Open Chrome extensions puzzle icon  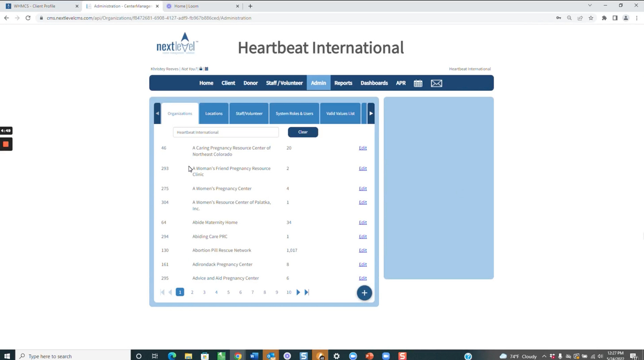pos(604,18)
